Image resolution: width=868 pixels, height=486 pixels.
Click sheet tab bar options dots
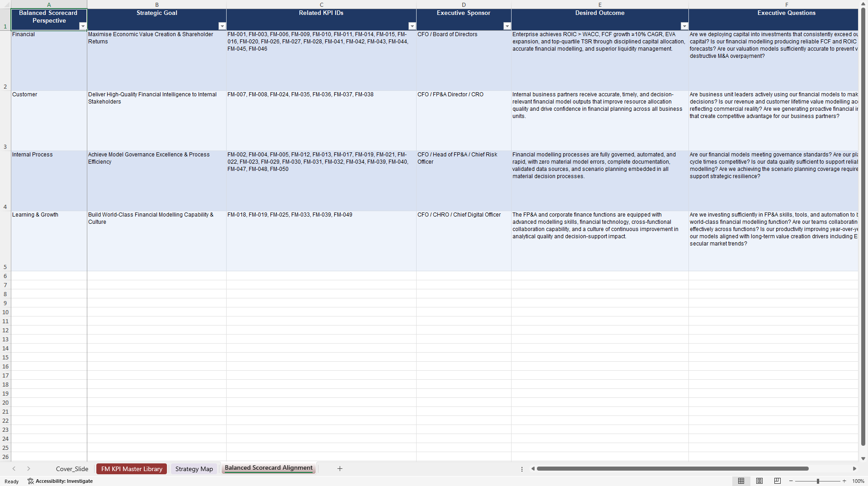[x=522, y=469]
